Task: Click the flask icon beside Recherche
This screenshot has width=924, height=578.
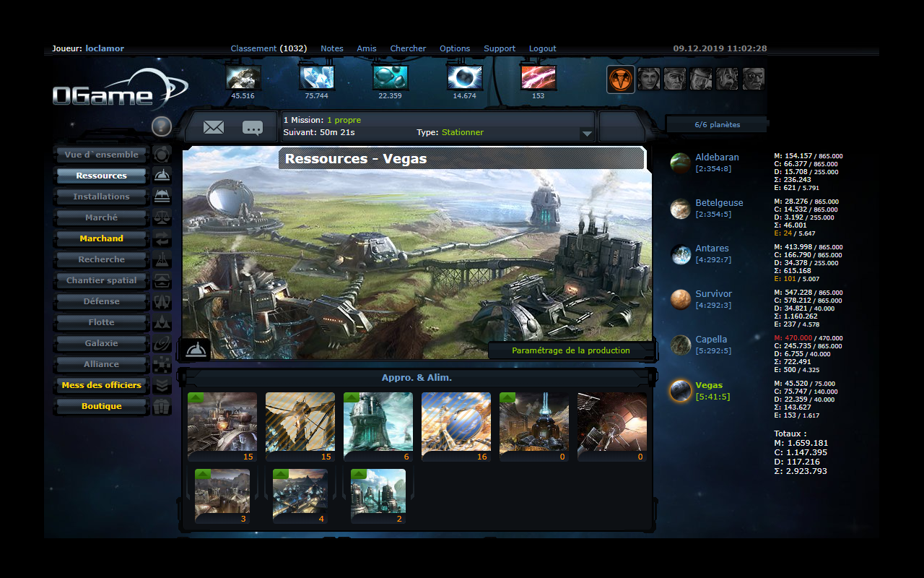Action: pyautogui.click(x=162, y=259)
